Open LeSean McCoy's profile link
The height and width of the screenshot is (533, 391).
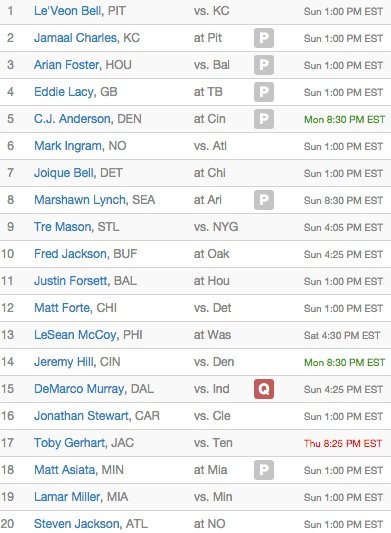[75, 335]
